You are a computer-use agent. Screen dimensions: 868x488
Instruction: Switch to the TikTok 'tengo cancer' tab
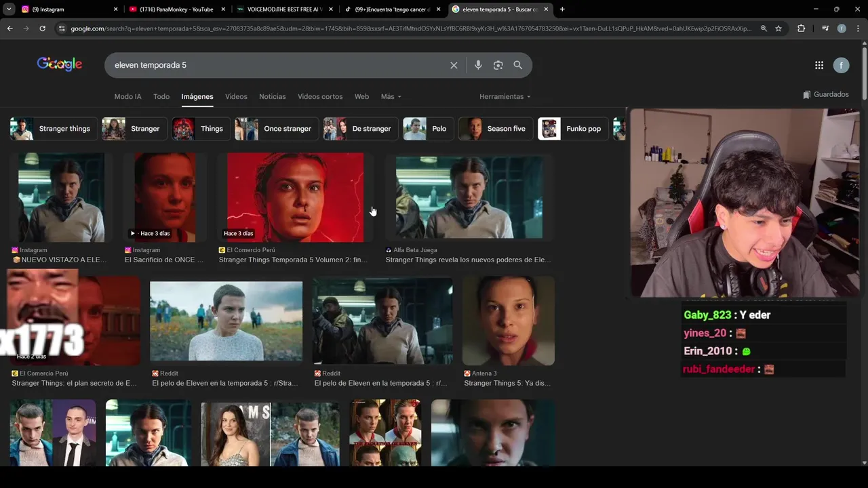pos(391,9)
